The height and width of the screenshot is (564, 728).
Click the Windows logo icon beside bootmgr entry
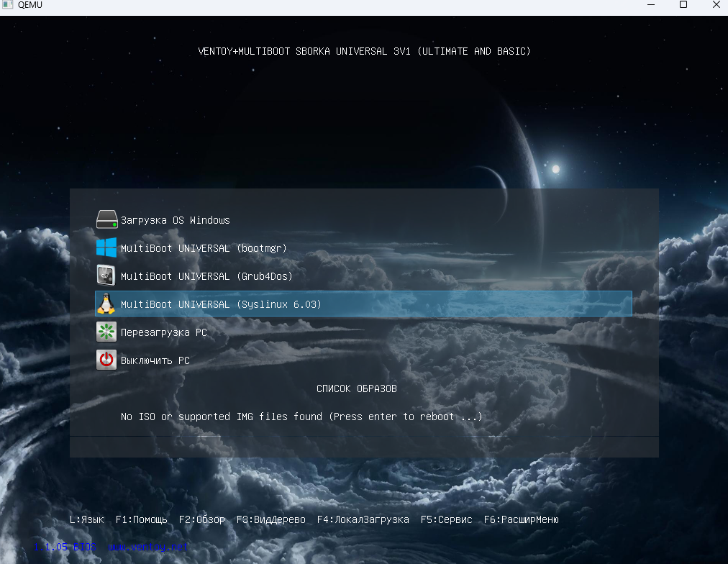coord(106,247)
